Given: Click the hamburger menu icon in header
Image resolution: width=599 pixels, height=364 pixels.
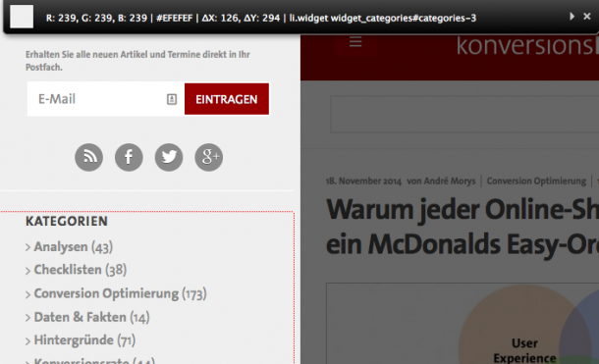Looking at the screenshot, I should (355, 42).
